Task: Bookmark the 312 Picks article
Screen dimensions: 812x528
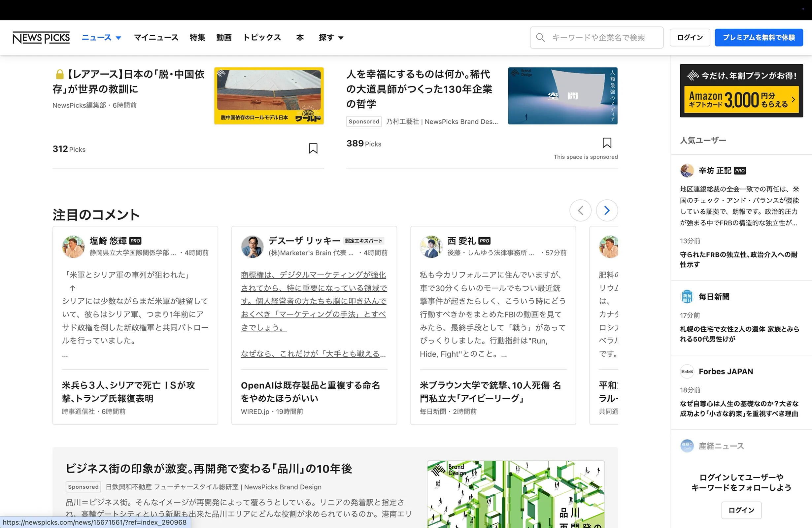Action: click(313, 148)
